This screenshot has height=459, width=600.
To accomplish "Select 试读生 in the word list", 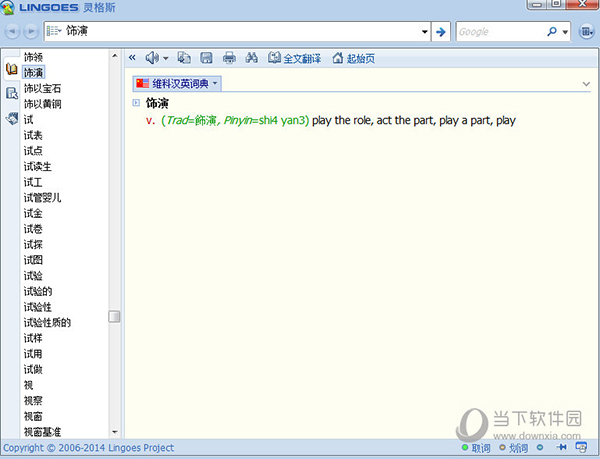I will (x=38, y=167).
